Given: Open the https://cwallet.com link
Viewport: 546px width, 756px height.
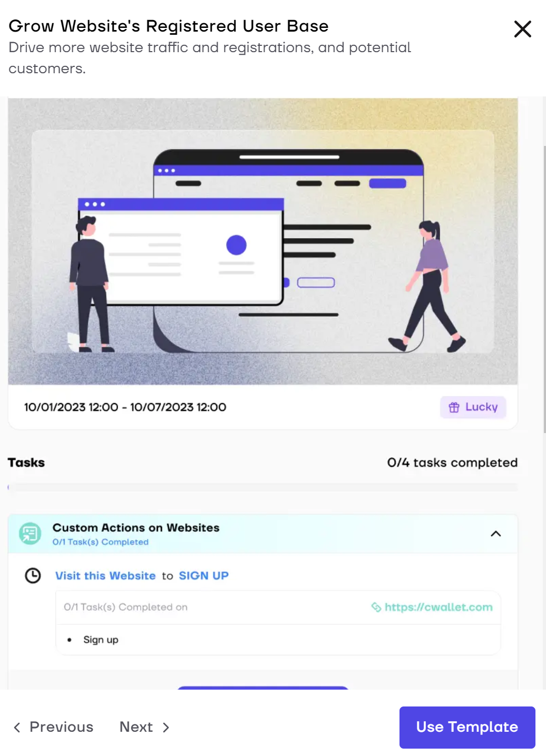Looking at the screenshot, I should click(438, 607).
